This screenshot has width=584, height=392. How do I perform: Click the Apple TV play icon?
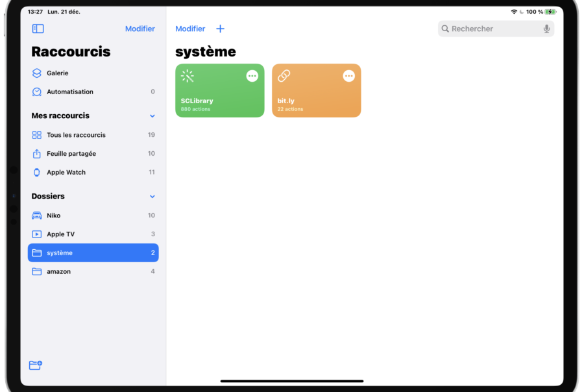[37, 234]
